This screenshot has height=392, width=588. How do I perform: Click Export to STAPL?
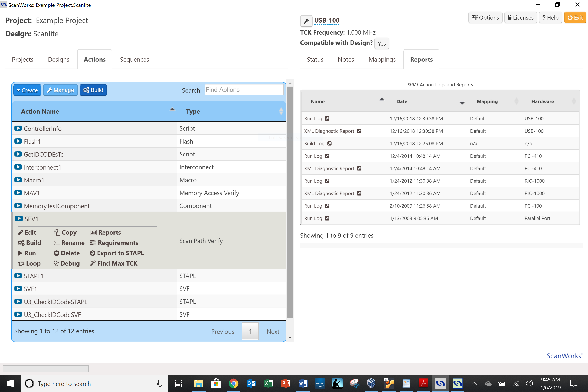point(117,253)
